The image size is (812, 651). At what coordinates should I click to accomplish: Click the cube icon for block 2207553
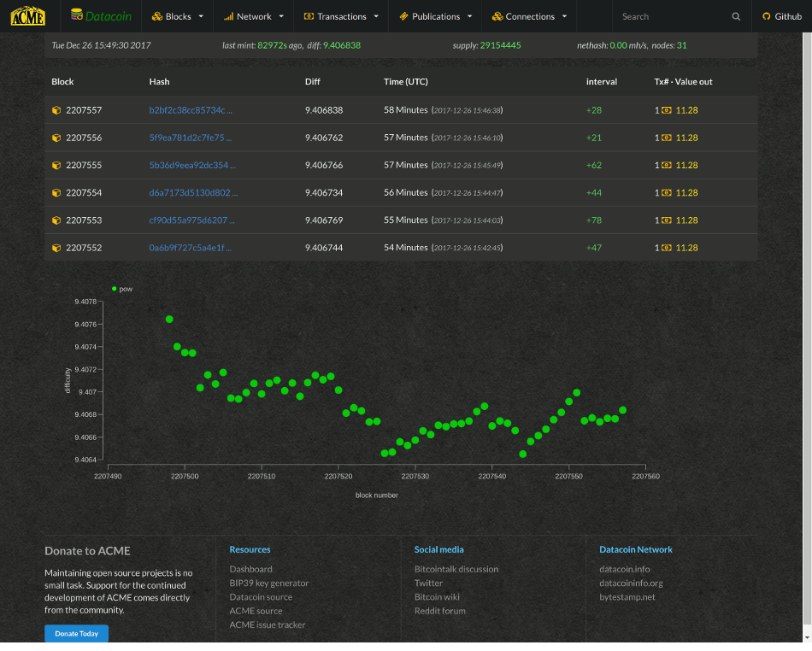tap(56, 220)
